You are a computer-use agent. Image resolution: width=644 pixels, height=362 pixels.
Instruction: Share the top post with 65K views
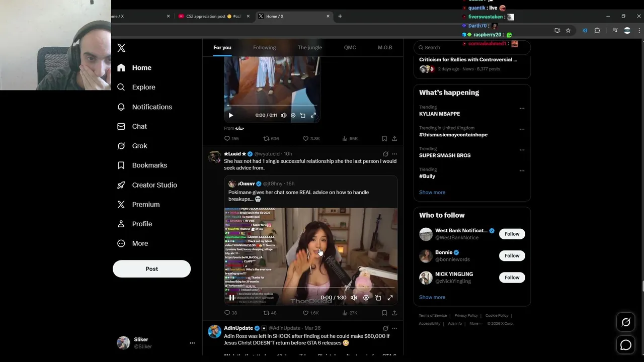tap(394, 138)
